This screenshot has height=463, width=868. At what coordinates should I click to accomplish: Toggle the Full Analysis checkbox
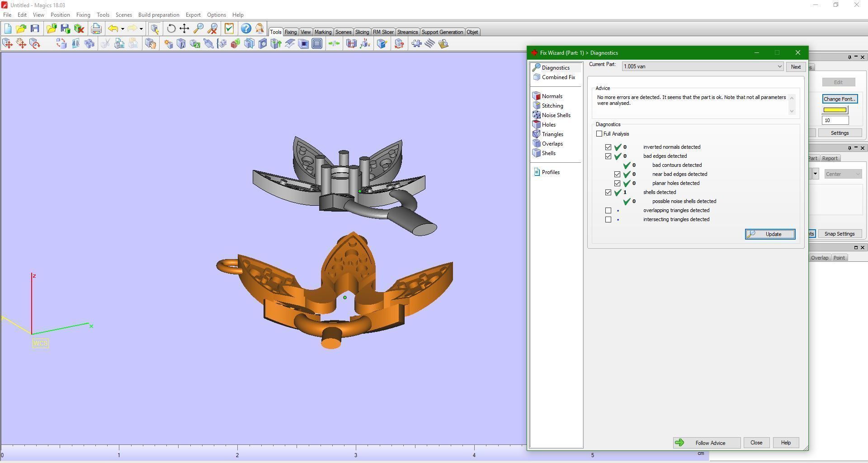(599, 134)
